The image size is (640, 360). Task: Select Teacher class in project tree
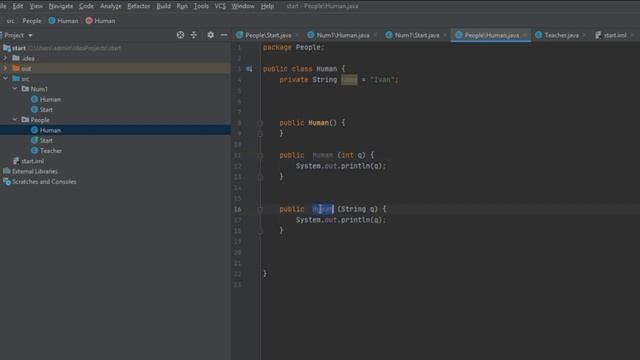(51, 151)
